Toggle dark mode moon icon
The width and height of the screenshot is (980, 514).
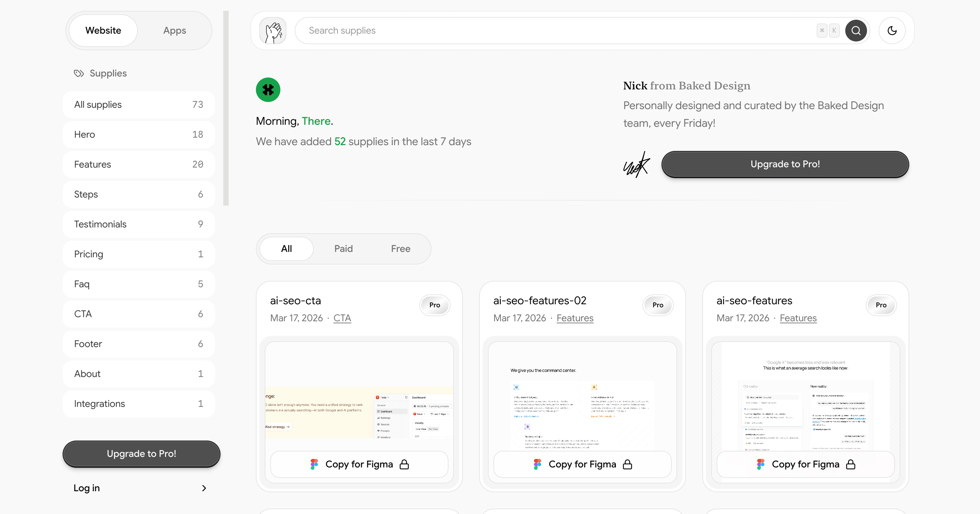[892, 30]
